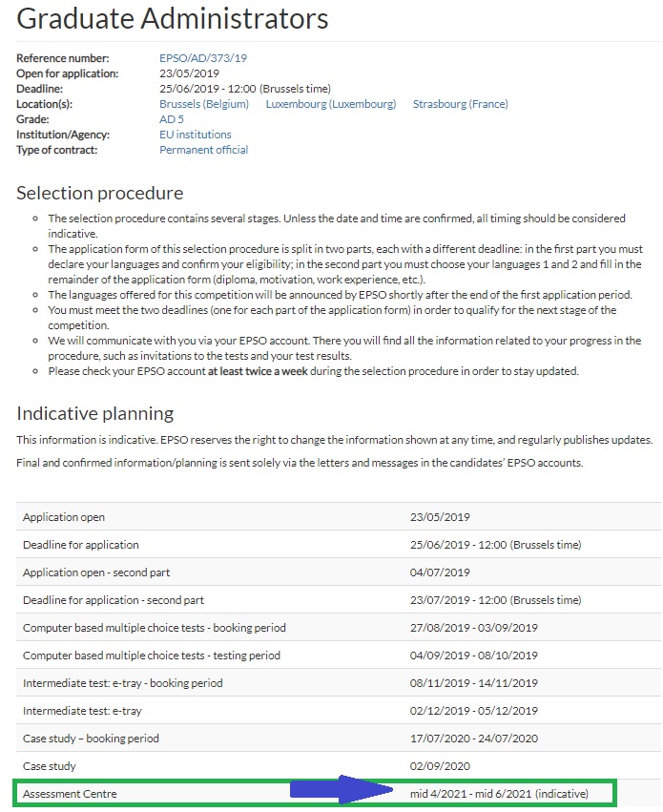Select the Assessment Centre table row label
The image size is (663, 812).
click(x=70, y=793)
